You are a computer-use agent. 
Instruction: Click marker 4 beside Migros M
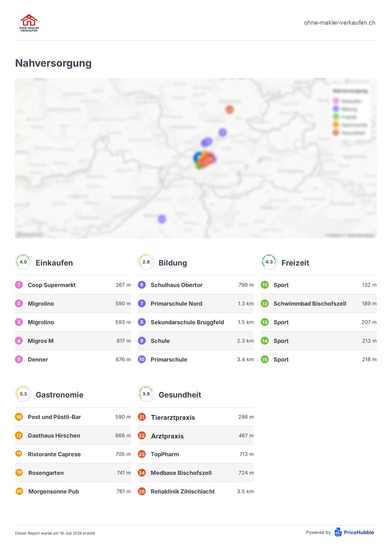coord(19,341)
